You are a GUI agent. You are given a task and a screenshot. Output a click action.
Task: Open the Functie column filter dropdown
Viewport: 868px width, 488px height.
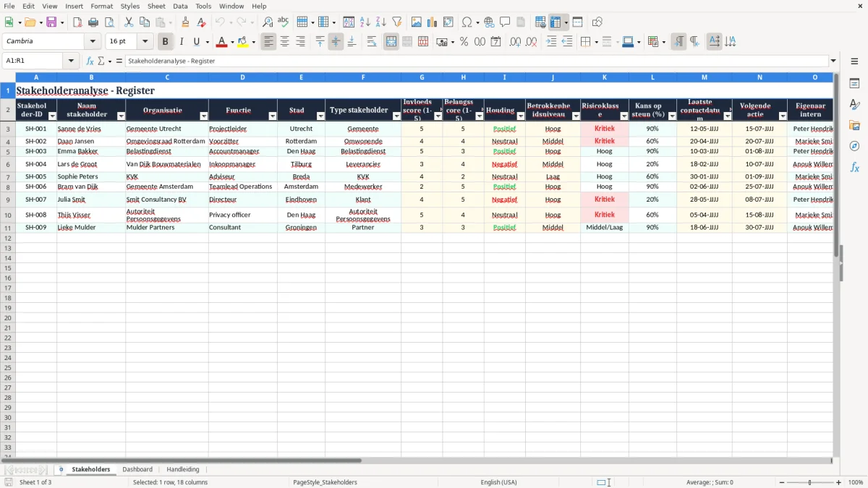[272, 116]
